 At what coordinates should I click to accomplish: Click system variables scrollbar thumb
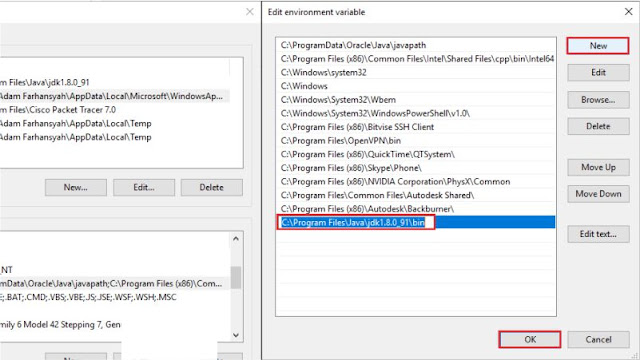(236, 277)
